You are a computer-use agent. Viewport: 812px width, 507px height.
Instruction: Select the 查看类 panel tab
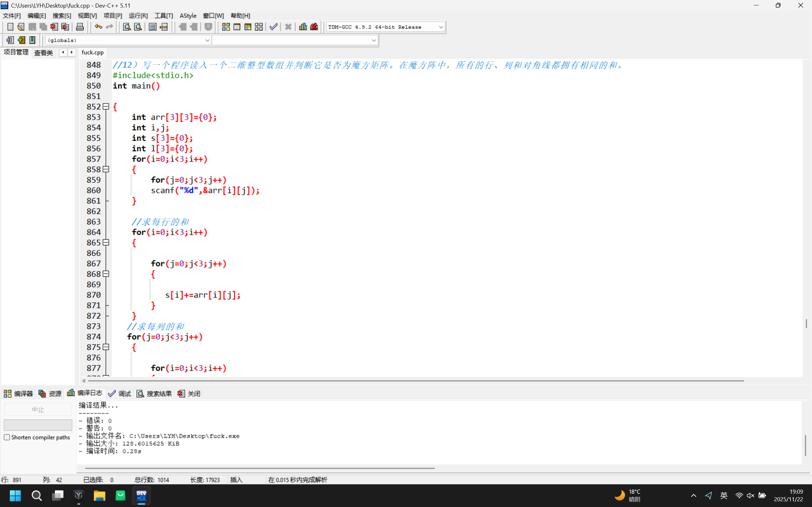(44, 53)
